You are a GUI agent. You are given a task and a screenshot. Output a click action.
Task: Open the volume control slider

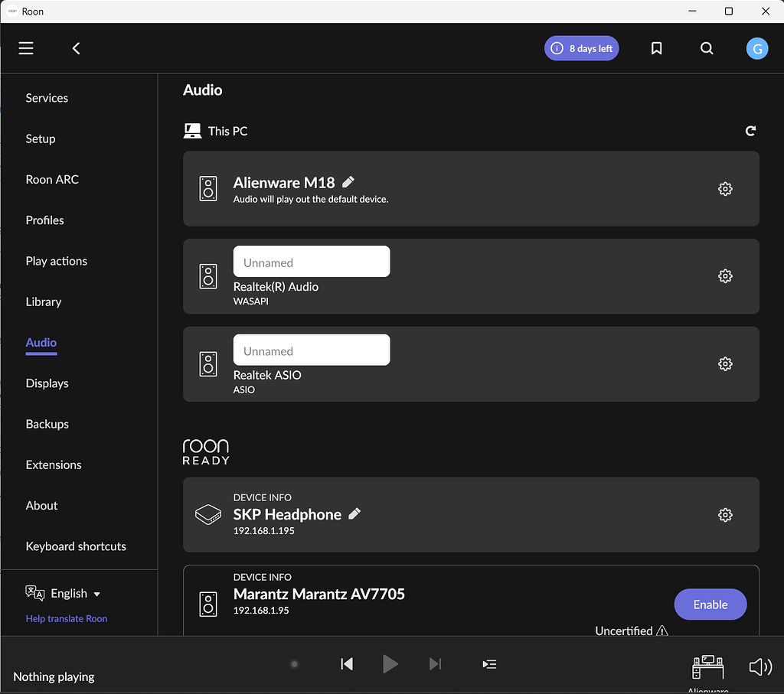click(759, 666)
